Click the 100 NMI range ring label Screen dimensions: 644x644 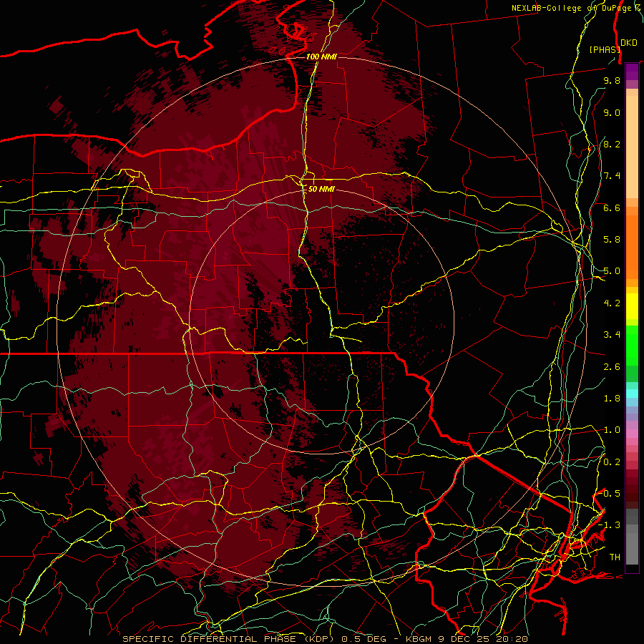321,57
